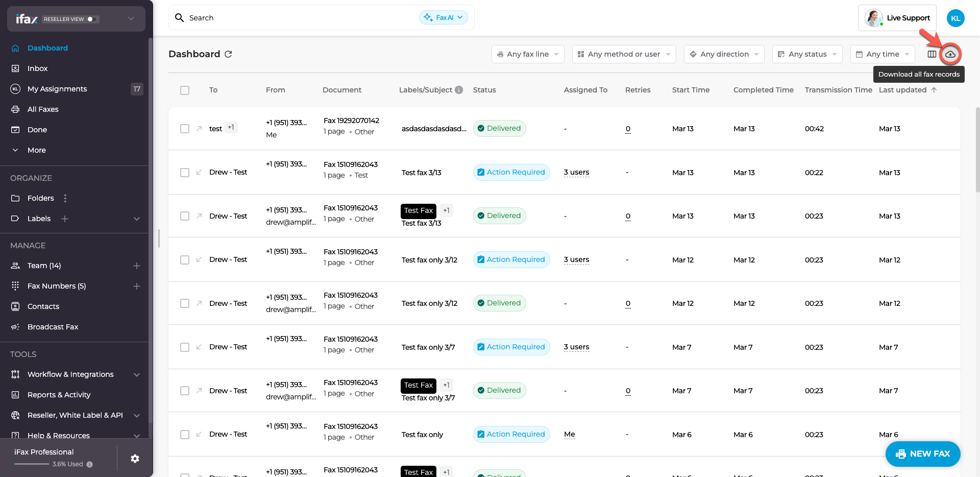Click the 17 count badge on My Assignments
The height and width of the screenshot is (477, 980).
coord(137,89)
